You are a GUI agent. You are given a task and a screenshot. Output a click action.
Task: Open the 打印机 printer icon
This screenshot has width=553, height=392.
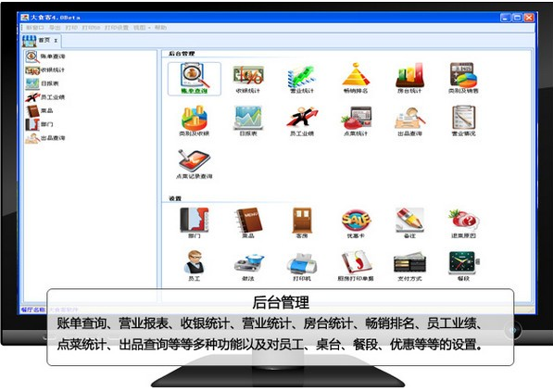coord(302,266)
